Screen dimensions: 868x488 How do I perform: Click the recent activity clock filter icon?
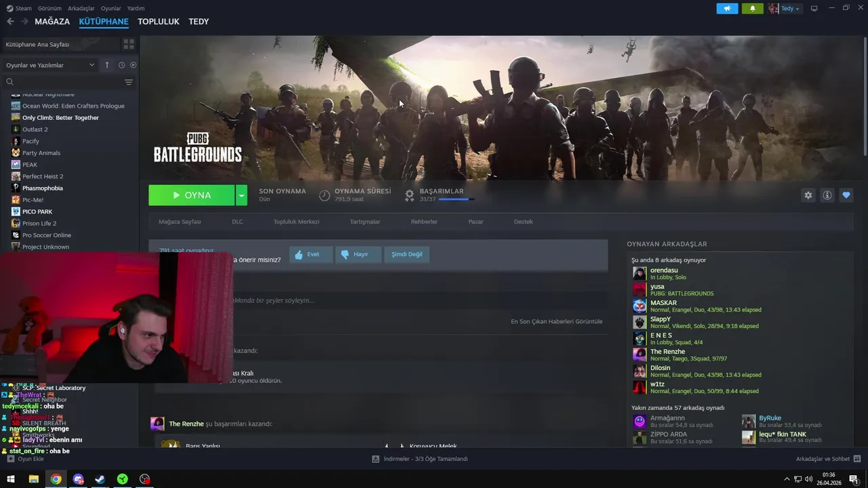click(x=121, y=65)
